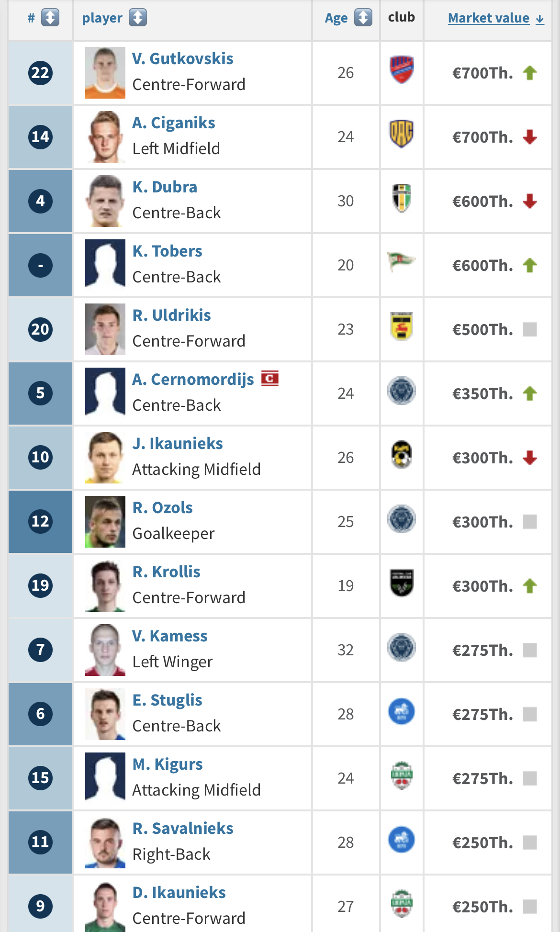This screenshot has width=560, height=932.
Task: Open R. Krollis' black shield crest
Action: point(402,583)
